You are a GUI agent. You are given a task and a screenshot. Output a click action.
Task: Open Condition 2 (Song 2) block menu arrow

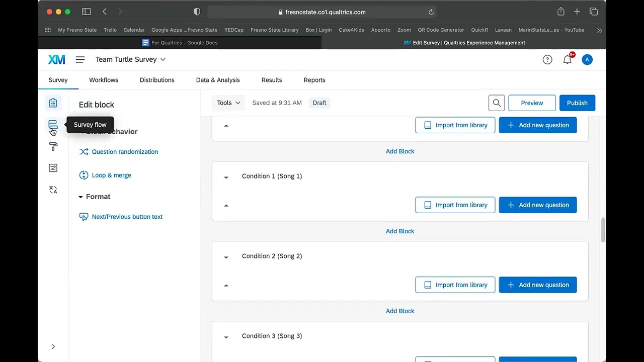226,257
